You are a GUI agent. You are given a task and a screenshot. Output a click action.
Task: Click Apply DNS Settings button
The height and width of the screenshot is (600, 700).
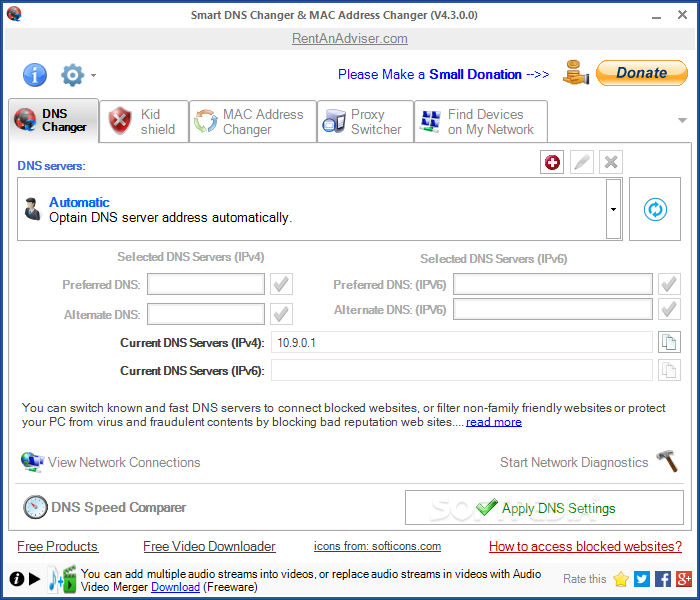[544, 508]
